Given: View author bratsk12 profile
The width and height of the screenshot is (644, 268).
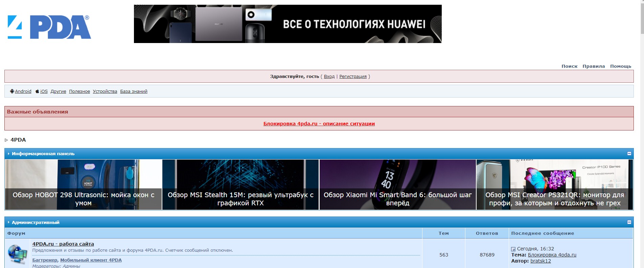Looking at the screenshot, I should pyautogui.click(x=540, y=261).
